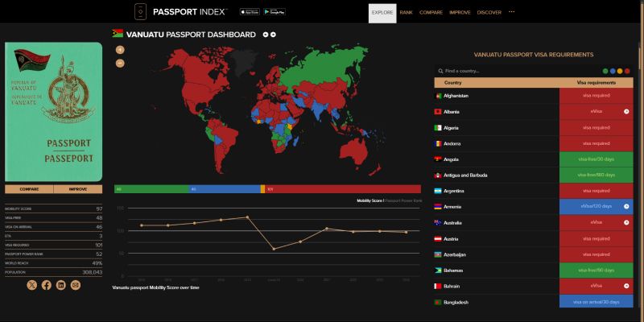Click Armenia eVisa/120 days cell
This screenshot has height=322, width=644.
(x=597, y=207)
